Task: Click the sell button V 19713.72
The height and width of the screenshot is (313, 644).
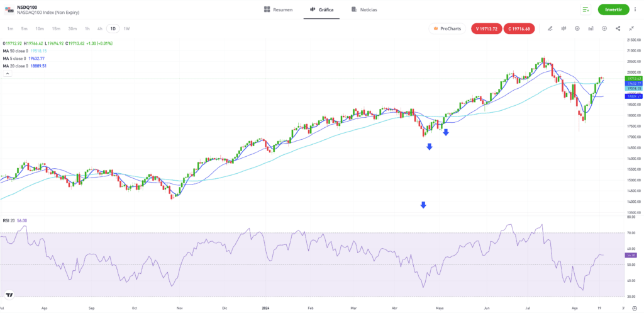Action: click(x=486, y=29)
